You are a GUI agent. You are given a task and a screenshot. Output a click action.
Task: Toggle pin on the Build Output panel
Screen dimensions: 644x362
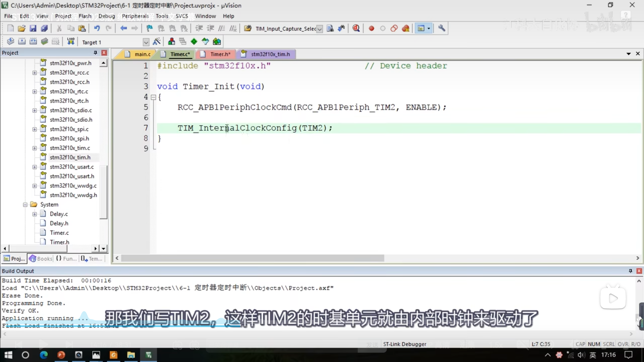(630, 271)
